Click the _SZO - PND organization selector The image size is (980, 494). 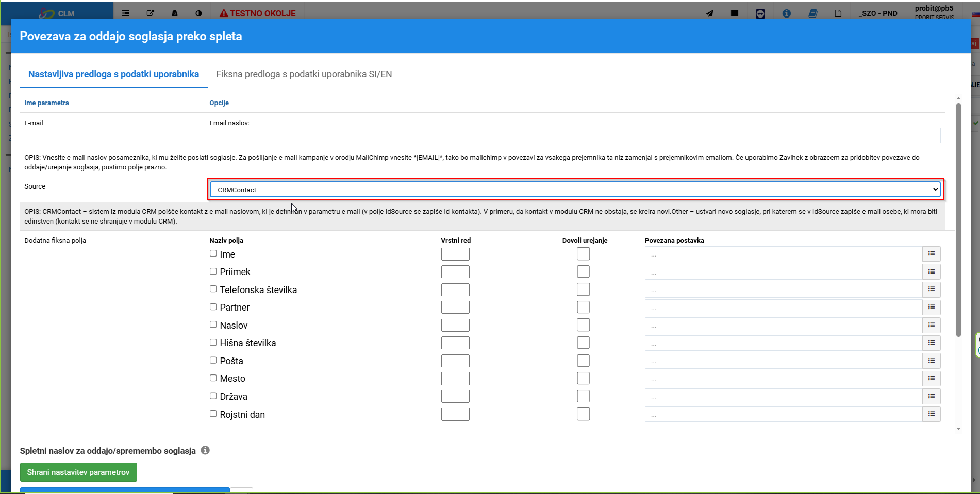point(878,14)
